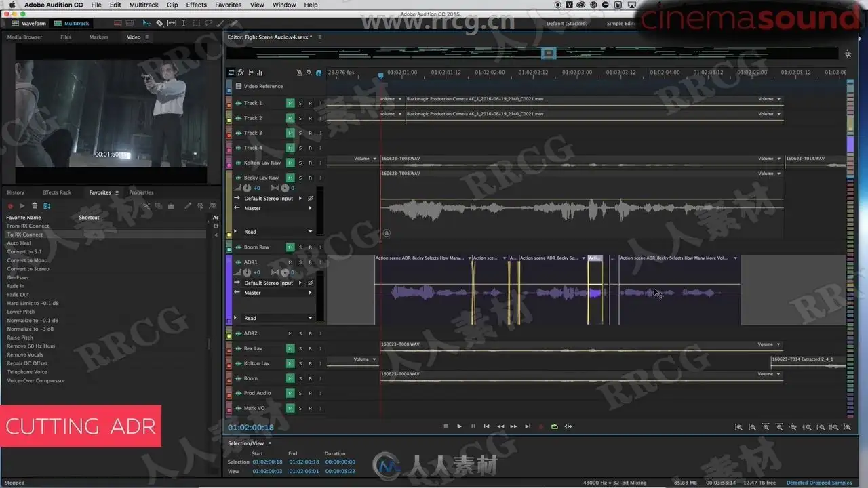Image resolution: width=868 pixels, height=488 pixels.
Task: Click ADR1 volume knob
Action: click(x=247, y=272)
